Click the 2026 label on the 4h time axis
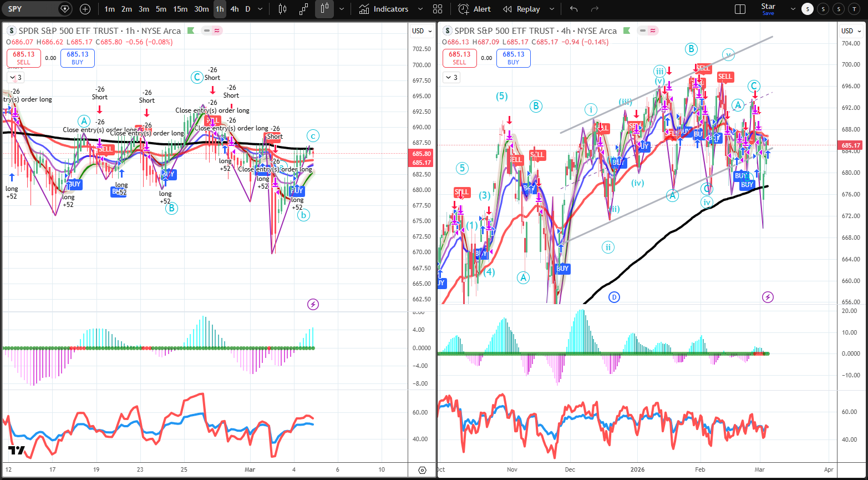 637,469
